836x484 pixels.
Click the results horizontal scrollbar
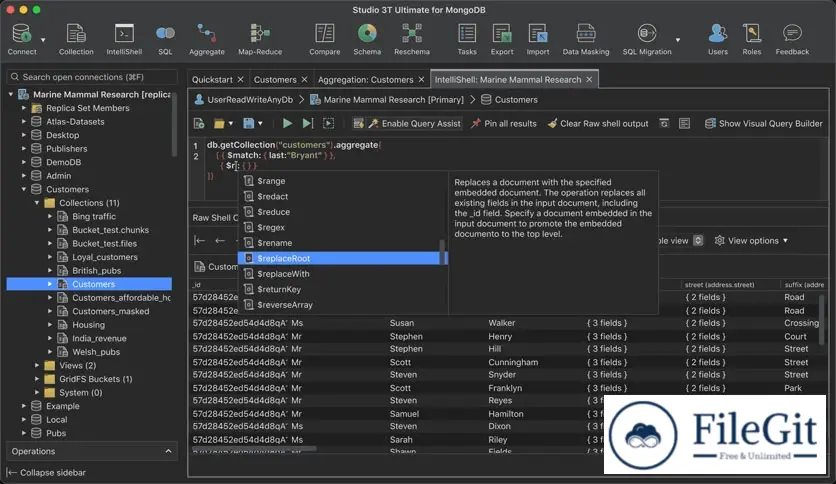coord(254,449)
